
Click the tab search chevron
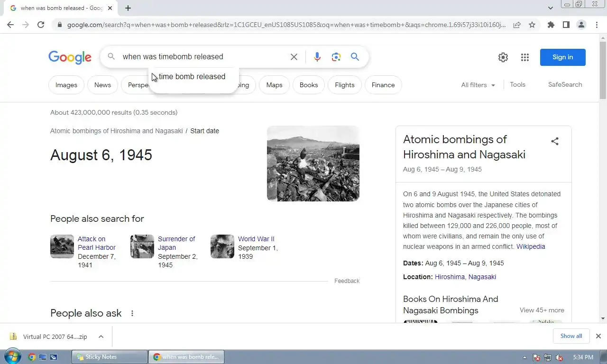[550, 8]
